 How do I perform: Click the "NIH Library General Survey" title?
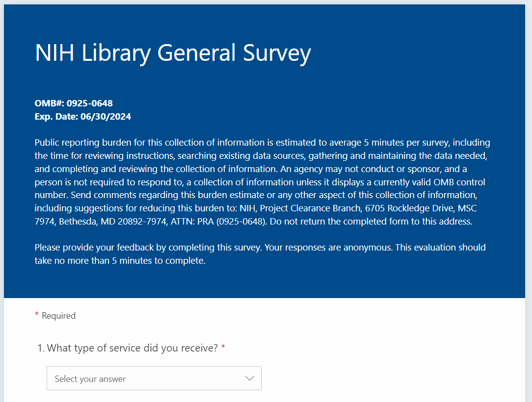[x=173, y=53]
